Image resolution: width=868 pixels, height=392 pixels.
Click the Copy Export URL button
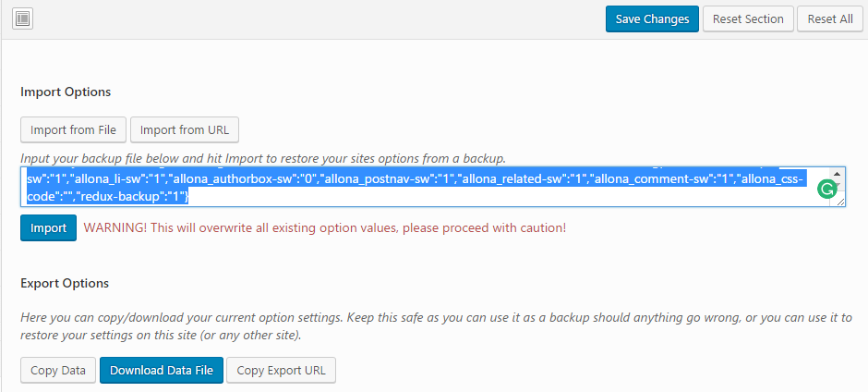pyautogui.click(x=281, y=371)
